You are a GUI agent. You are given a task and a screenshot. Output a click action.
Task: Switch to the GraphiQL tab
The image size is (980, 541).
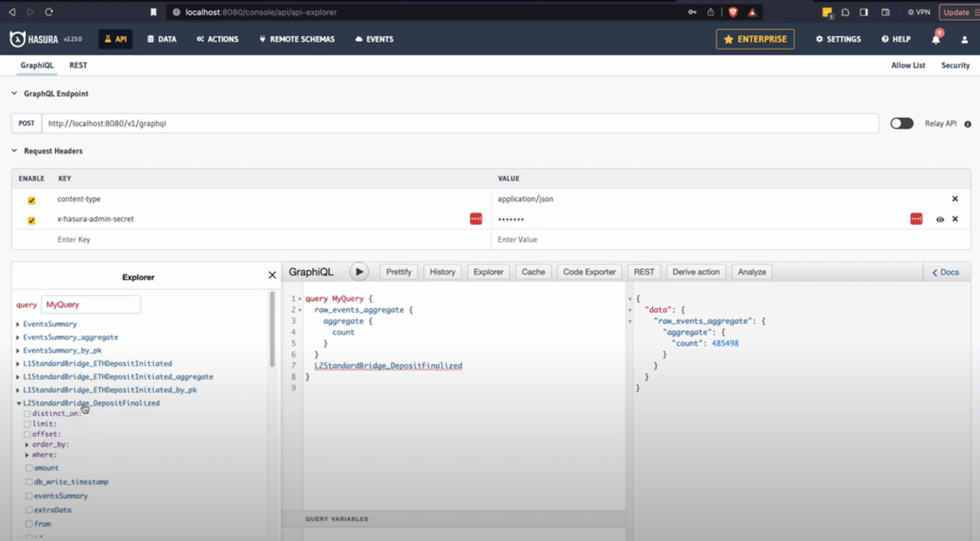37,65
